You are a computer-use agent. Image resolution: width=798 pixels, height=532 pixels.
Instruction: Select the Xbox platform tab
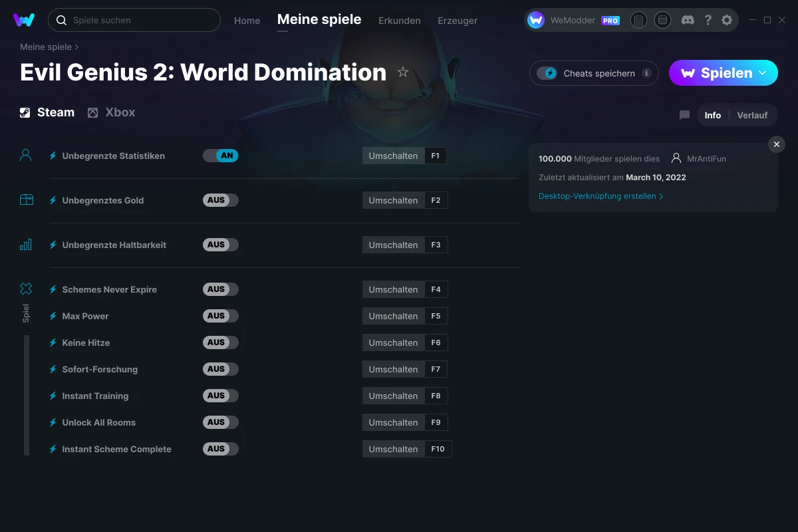click(111, 112)
